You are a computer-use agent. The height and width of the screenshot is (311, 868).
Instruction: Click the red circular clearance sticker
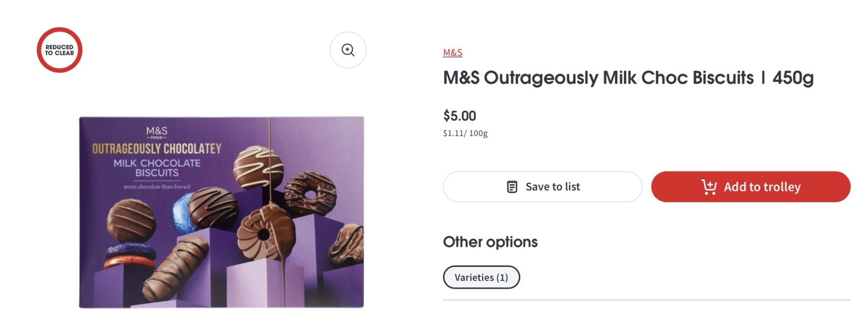[59, 50]
